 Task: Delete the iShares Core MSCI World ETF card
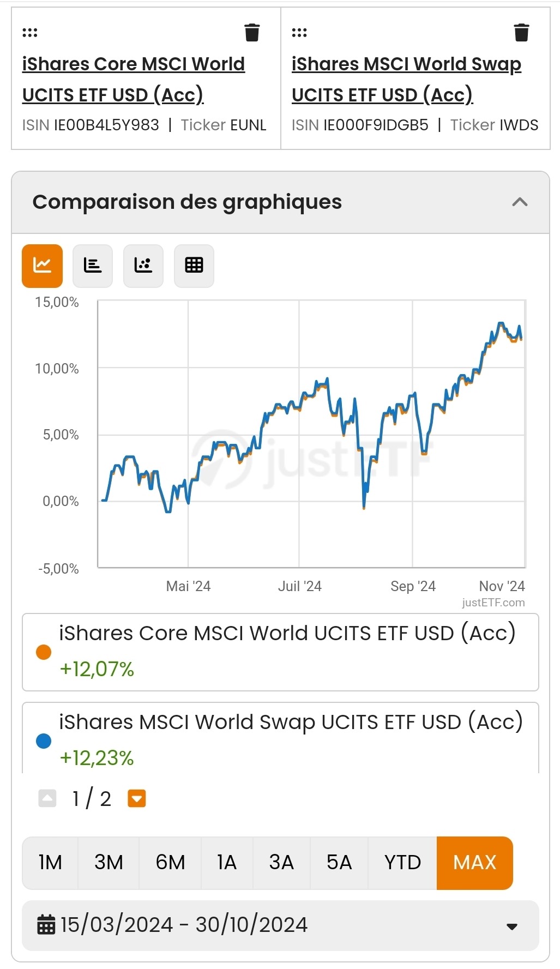click(252, 33)
